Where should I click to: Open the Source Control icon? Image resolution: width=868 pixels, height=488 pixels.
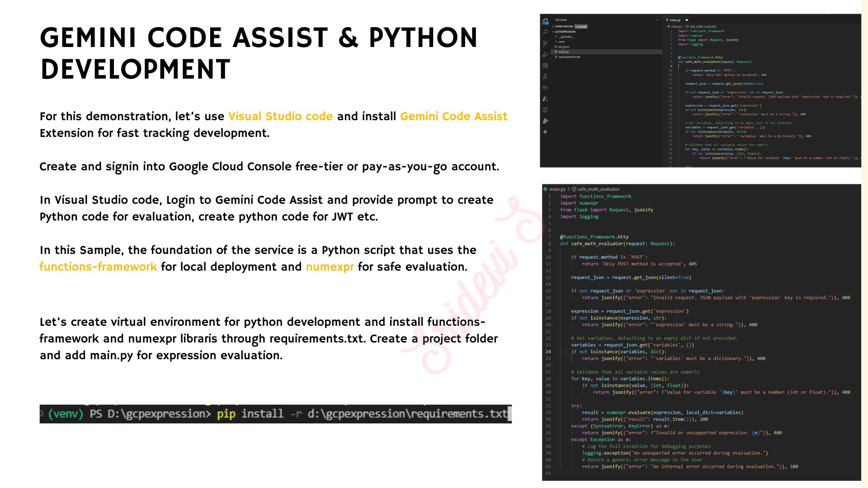tap(545, 43)
